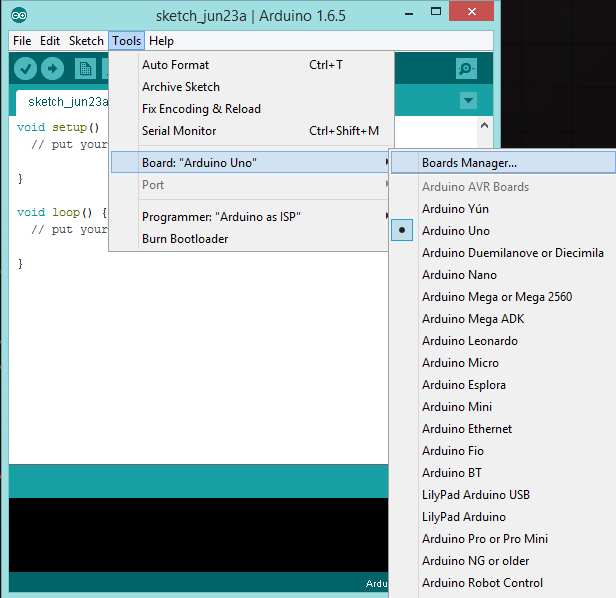Click the black console output area

pos(198,534)
